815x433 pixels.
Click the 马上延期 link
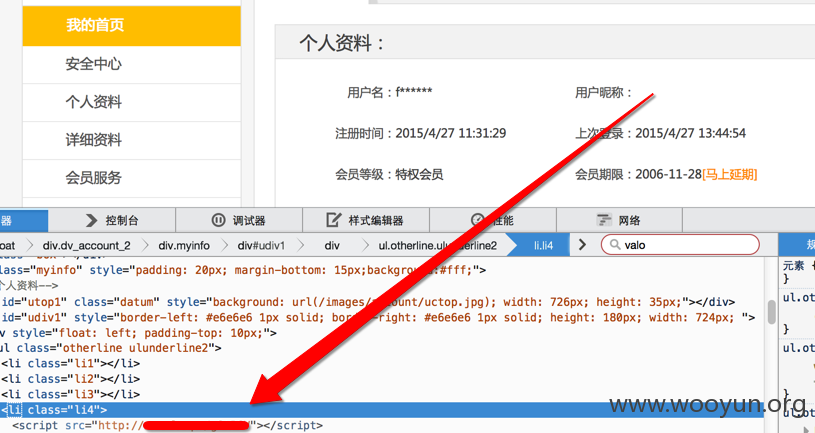point(730,175)
